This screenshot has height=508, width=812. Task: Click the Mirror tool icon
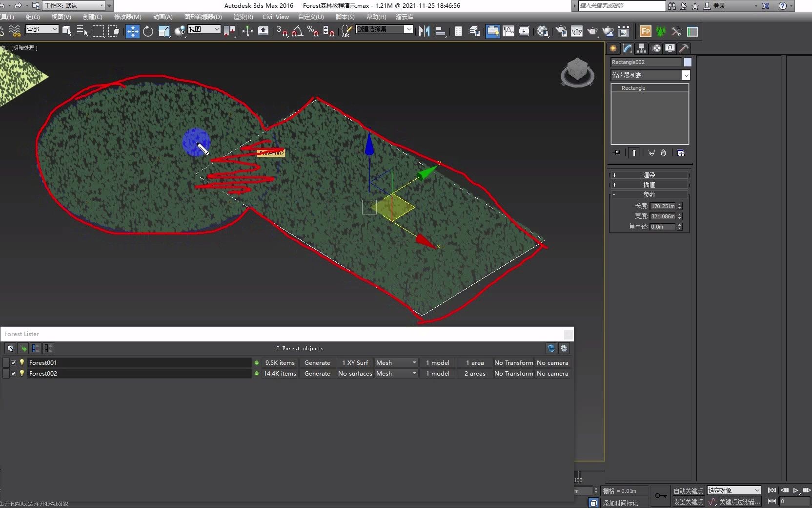(424, 32)
